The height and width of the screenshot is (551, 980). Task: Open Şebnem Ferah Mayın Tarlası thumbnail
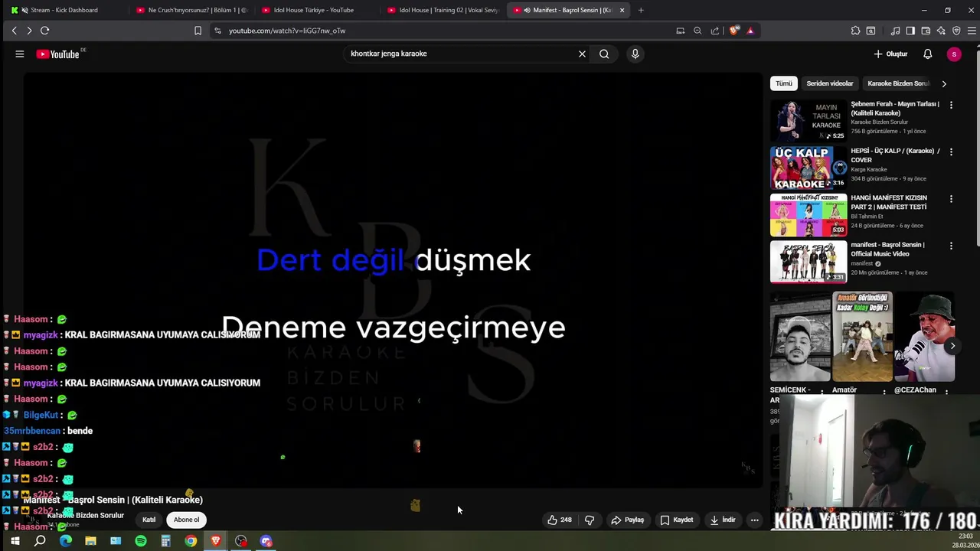click(808, 120)
